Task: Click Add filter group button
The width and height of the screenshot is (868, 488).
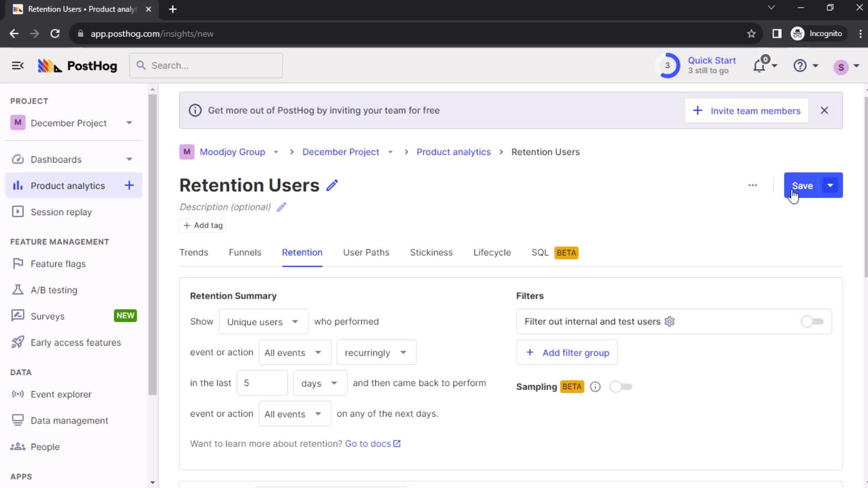Action: coord(567,352)
